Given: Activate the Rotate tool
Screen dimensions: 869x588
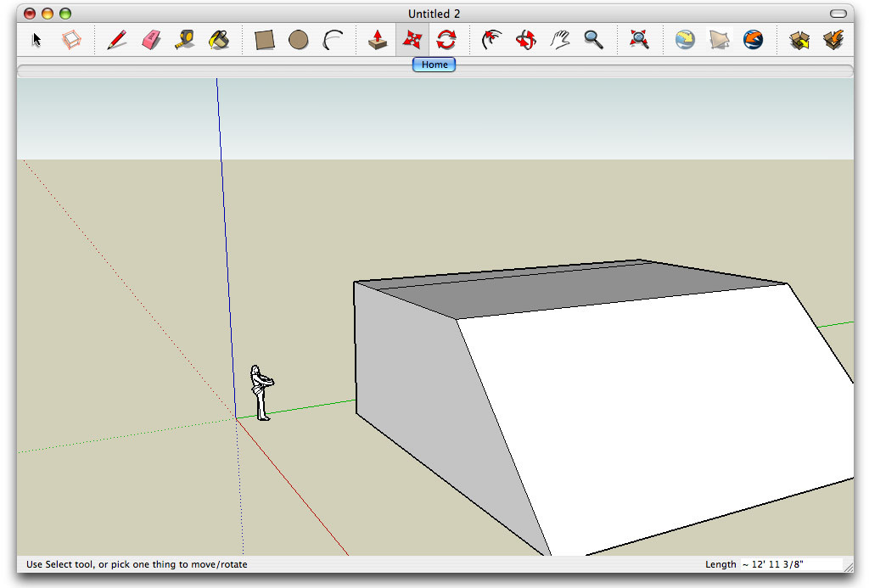Looking at the screenshot, I should coord(447,39).
